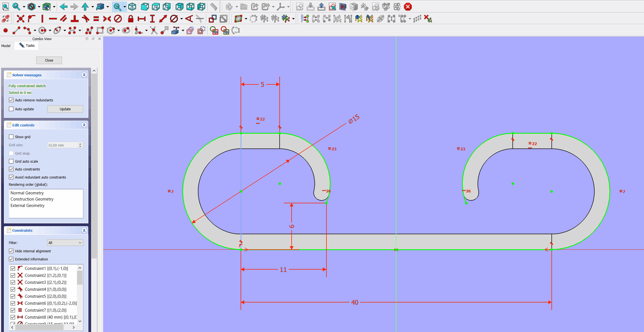The width and height of the screenshot is (644, 332).
Task: Collapse the Edit controls panel
Action: [x=84, y=125]
